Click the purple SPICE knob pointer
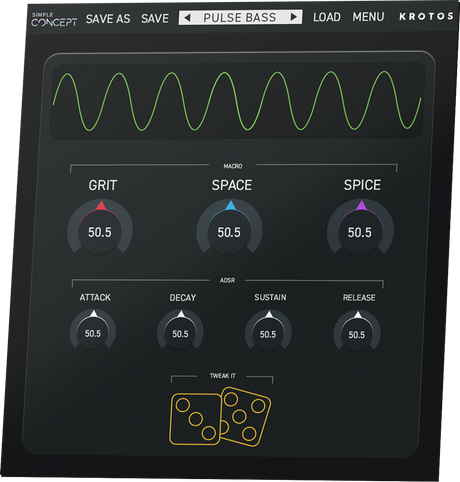This screenshot has width=460, height=482. (362, 206)
